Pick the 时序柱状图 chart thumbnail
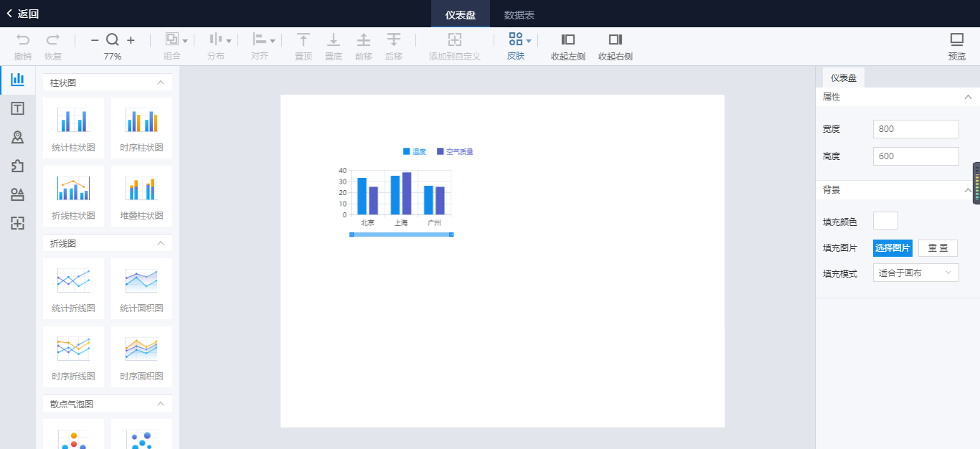 [141, 128]
